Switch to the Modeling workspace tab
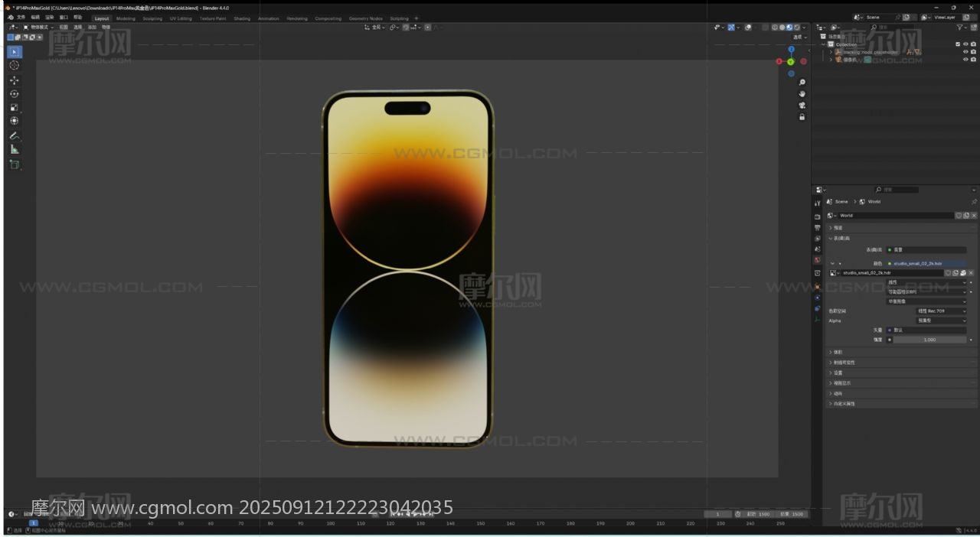980x537 pixels. coord(126,18)
